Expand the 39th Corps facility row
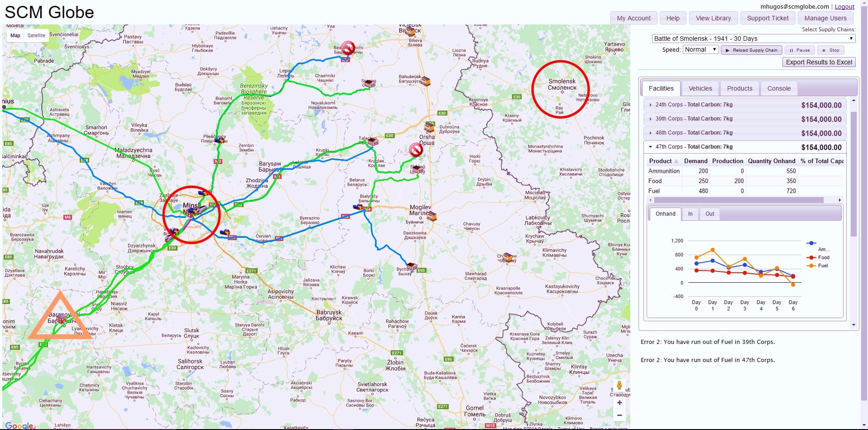 pyautogui.click(x=744, y=119)
